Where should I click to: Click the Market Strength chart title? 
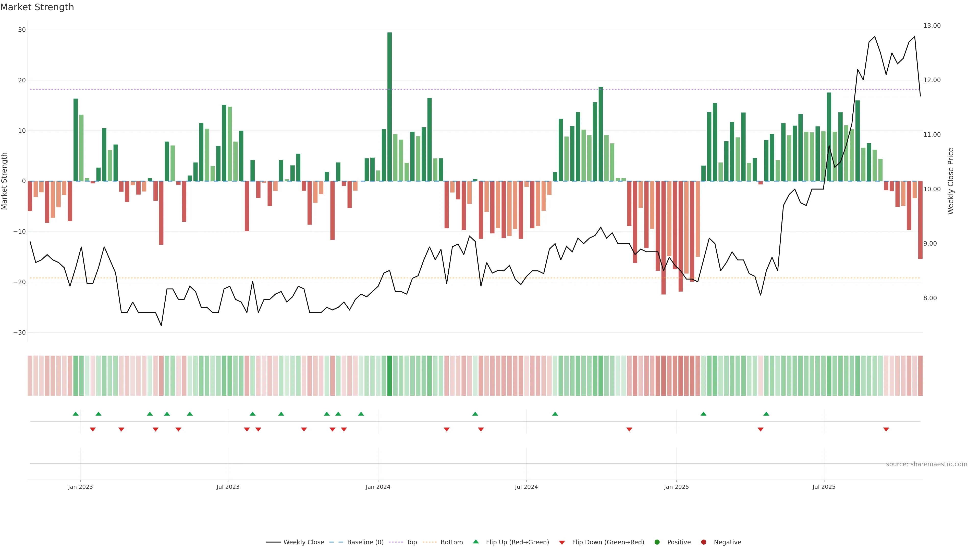[x=37, y=7]
